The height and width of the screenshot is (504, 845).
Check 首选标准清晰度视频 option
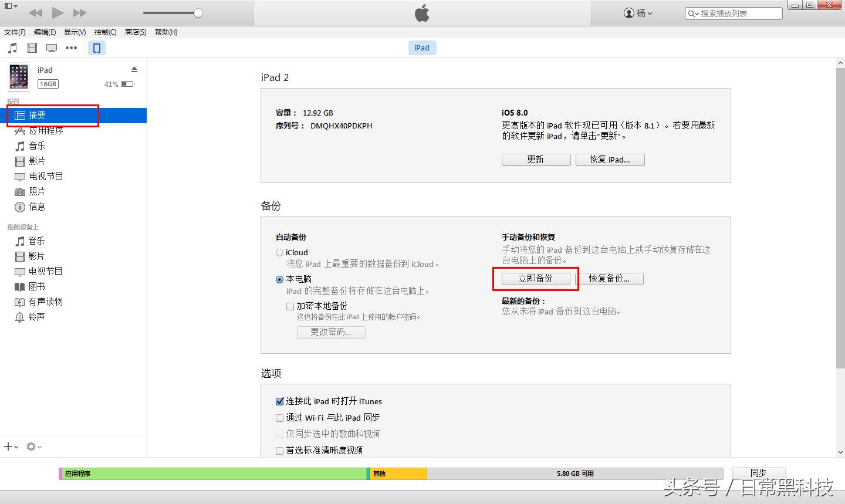coord(280,451)
